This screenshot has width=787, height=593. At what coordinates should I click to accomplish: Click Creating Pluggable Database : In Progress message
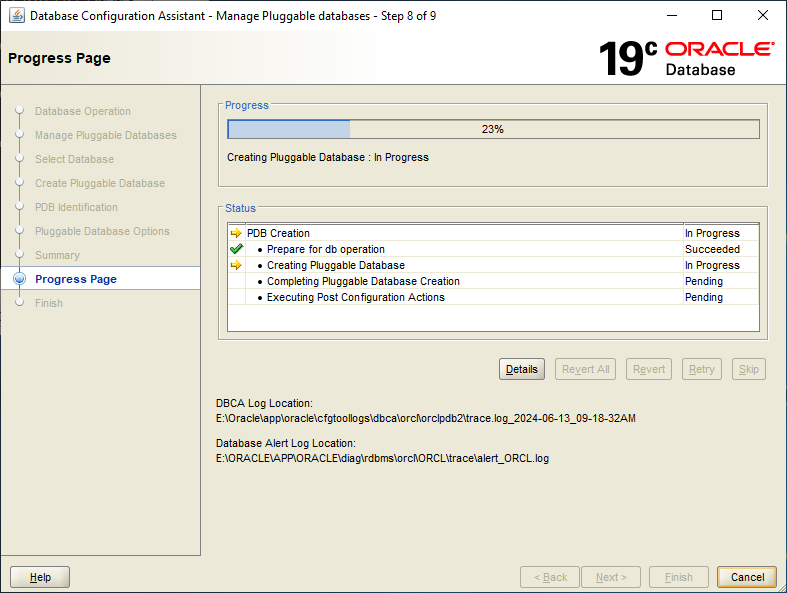(328, 157)
